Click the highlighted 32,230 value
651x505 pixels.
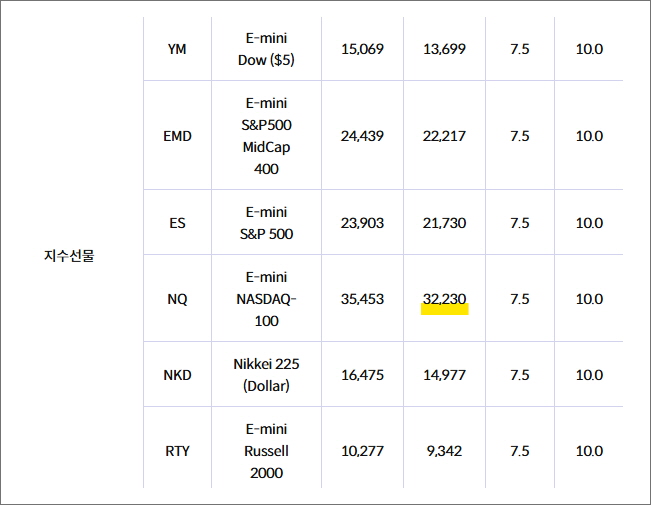[444, 299]
